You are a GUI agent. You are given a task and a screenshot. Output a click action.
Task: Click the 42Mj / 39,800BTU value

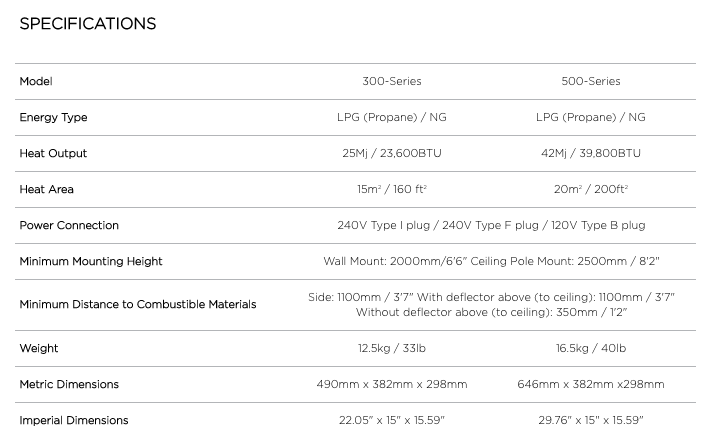[590, 153]
